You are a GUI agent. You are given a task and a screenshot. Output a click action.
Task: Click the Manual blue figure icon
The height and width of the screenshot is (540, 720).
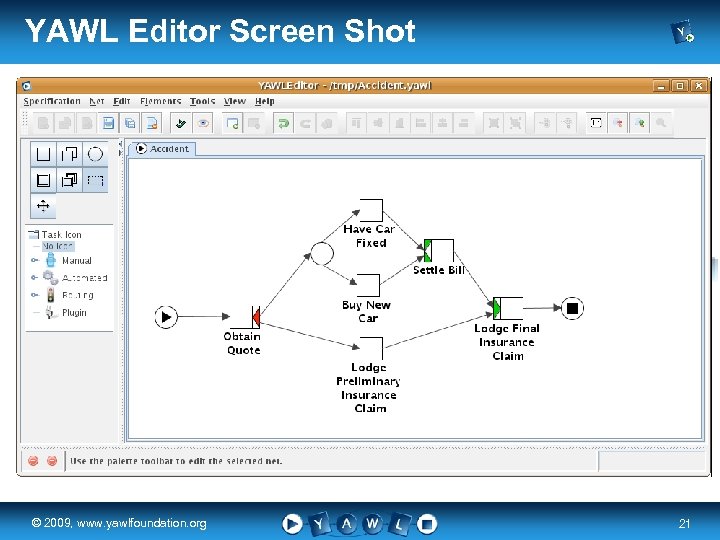coord(51,260)
